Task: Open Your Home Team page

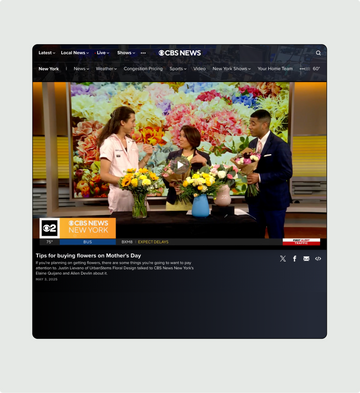Action: tap(275, 69)
